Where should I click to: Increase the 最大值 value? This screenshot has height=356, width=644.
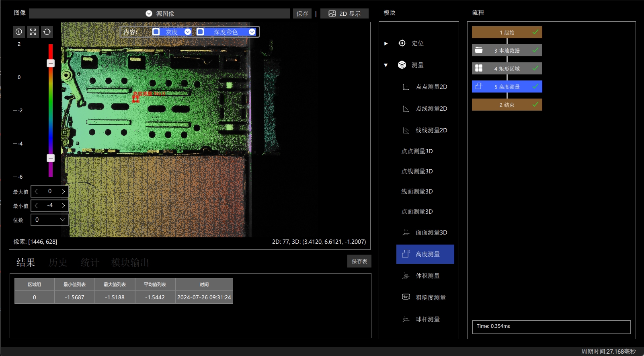pyautogui.click(x=63, y=191)
